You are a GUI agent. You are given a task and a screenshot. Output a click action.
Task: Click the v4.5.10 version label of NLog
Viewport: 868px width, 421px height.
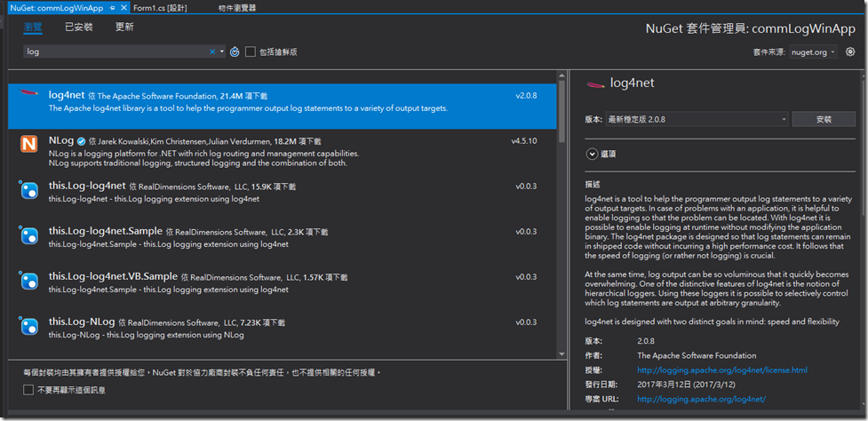click(x=523, y=141)
